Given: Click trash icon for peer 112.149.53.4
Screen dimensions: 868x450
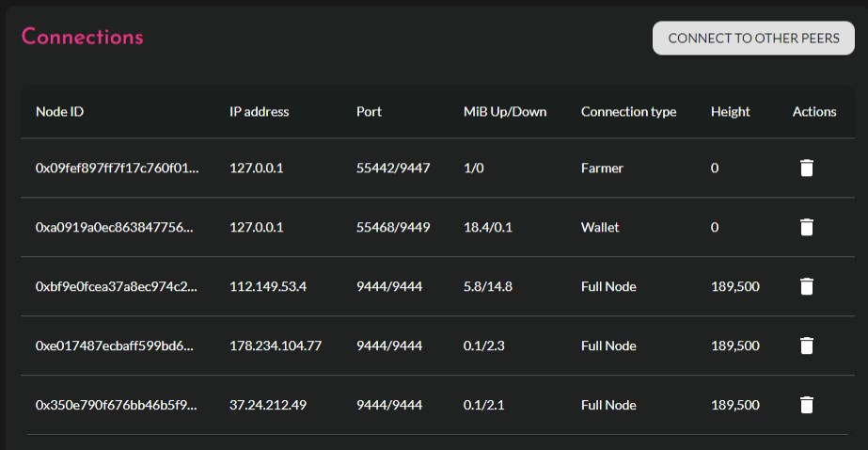Looking at the screenshot, I should (x=807, y=286).
